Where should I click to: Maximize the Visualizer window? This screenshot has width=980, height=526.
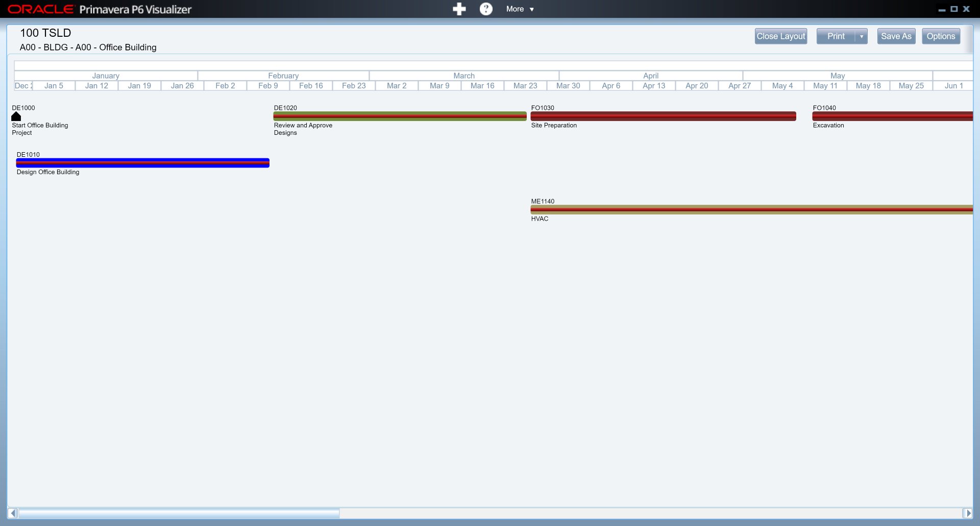pyautogui.click(x=954, y=9)
